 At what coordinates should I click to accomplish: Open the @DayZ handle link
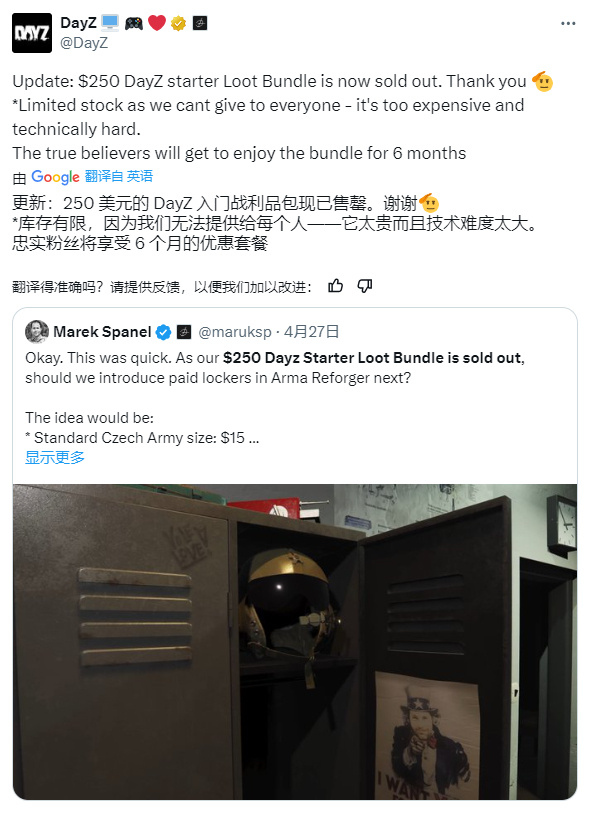[x=84, y=43]
